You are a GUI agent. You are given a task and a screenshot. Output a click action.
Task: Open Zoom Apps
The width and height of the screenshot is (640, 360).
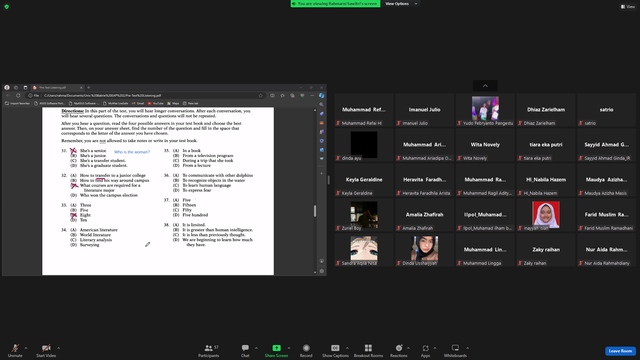425,350
